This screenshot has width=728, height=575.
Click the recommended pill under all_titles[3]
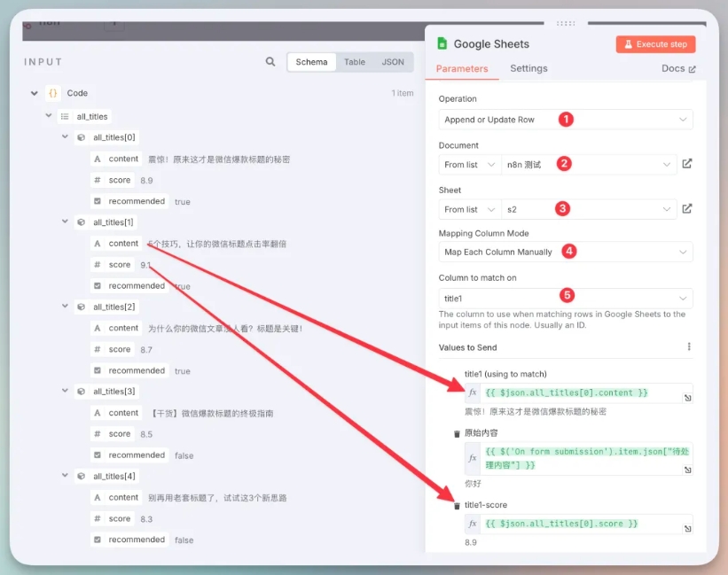click(x=129, y=455)
